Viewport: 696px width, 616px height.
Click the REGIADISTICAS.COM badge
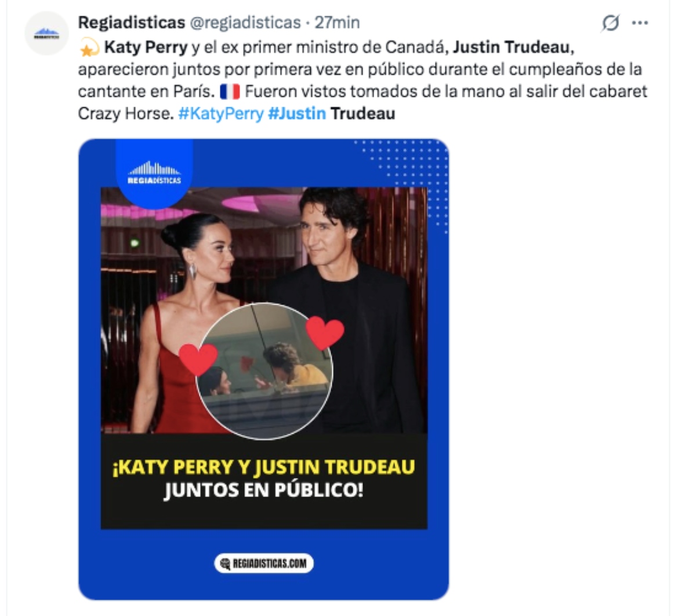[x=264, y=563]
